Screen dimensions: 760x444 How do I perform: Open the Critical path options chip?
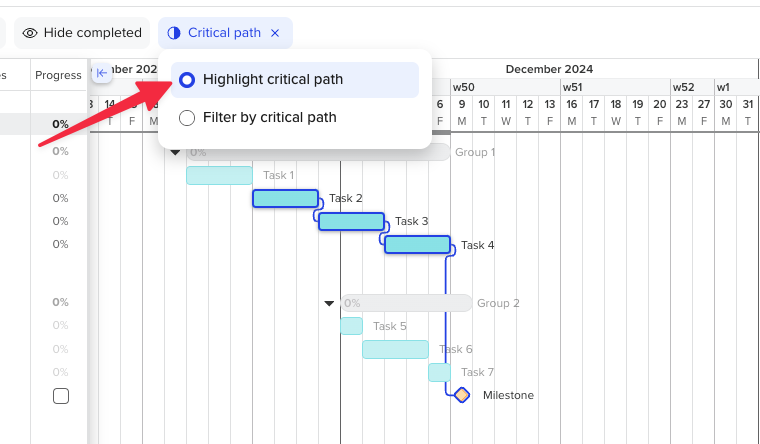[x=223, y=33]
